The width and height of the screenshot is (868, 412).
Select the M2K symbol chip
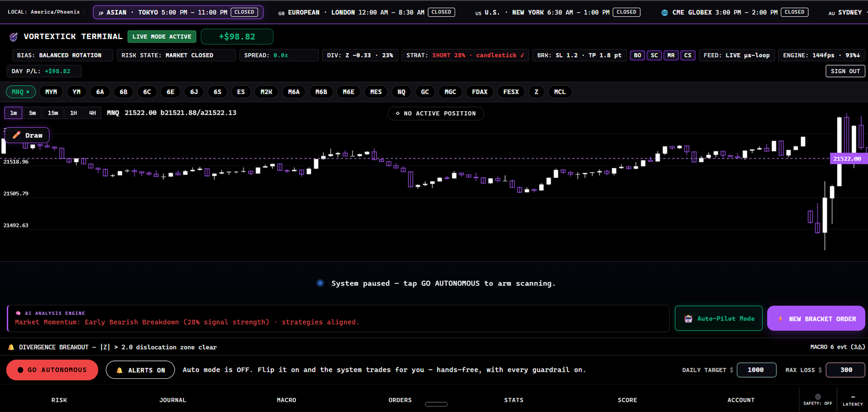[x=266, y=92]
